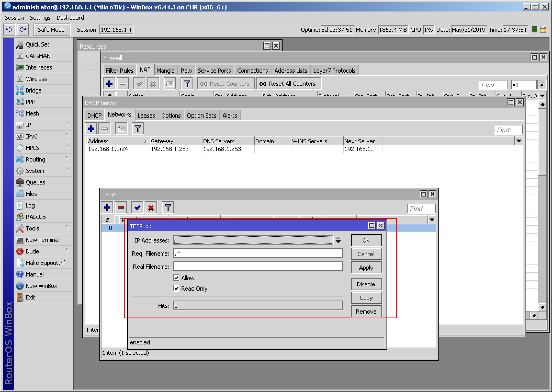Disable TFTP rule with red X icon
The image size is (552, 392).
(151, 207)
